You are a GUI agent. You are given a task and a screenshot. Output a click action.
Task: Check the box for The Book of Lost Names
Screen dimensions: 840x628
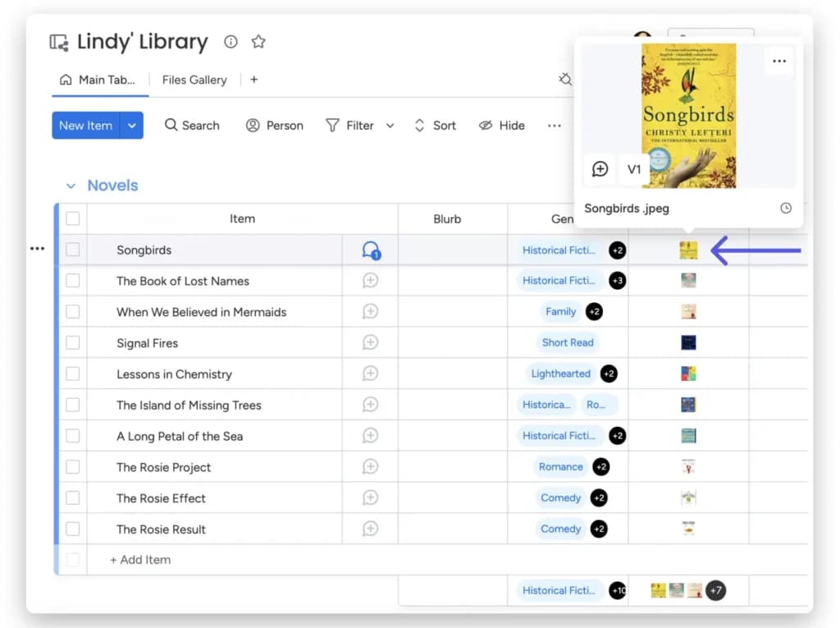(x=73, y=281)
